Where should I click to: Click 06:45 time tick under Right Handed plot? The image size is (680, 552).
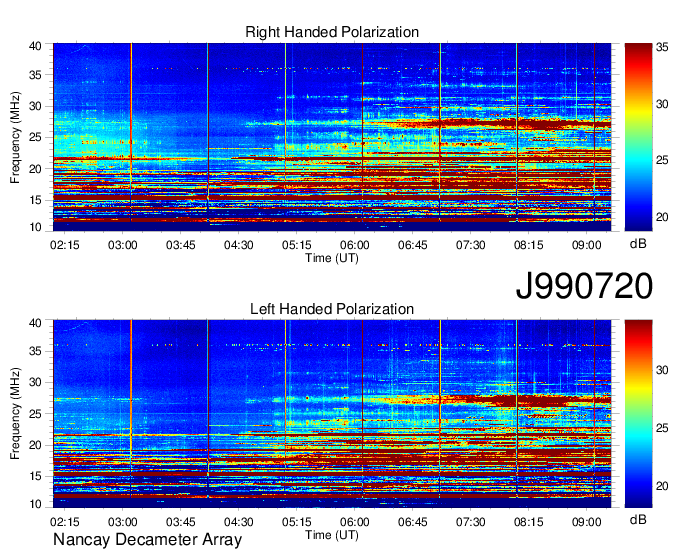(412, 245)
